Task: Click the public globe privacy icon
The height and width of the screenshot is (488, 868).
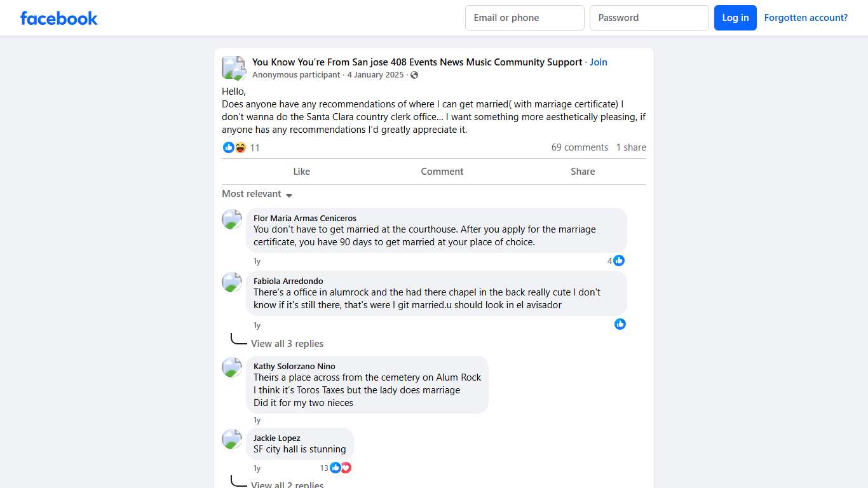Action: [x=414, y=75]
